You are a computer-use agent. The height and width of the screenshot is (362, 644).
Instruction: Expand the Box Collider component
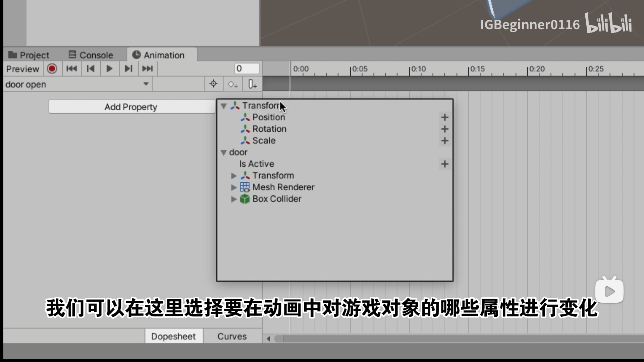tap(234, 199)
